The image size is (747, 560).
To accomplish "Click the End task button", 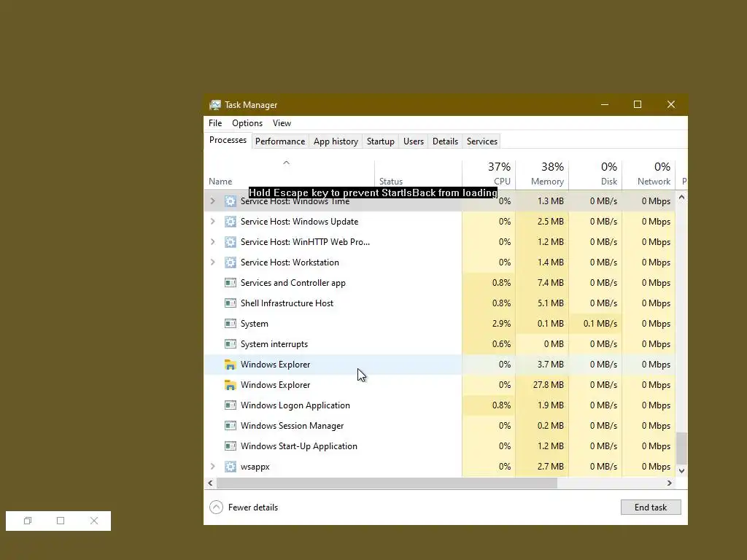I will (x=651, y=507).
